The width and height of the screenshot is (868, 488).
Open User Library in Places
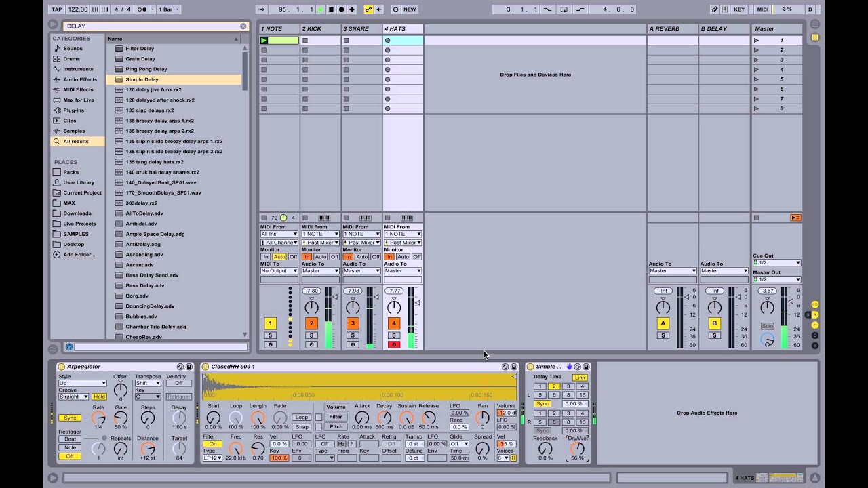(x=79, y=182)
